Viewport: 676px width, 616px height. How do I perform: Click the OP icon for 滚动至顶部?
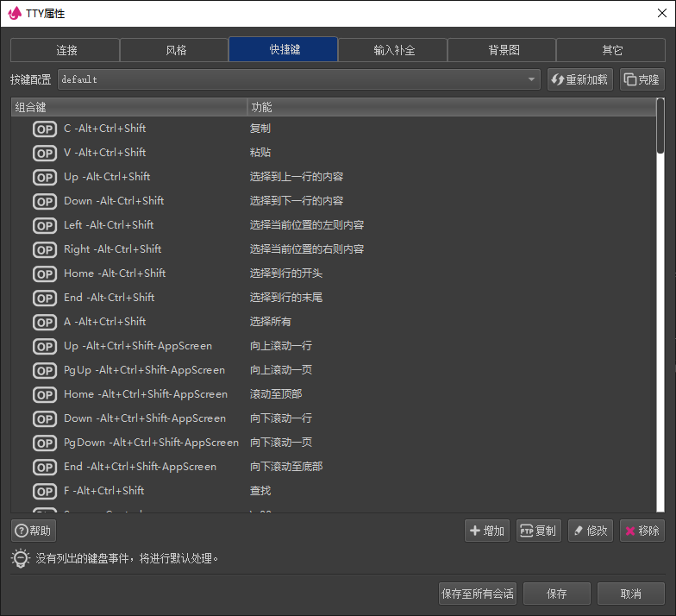point(45,394)
